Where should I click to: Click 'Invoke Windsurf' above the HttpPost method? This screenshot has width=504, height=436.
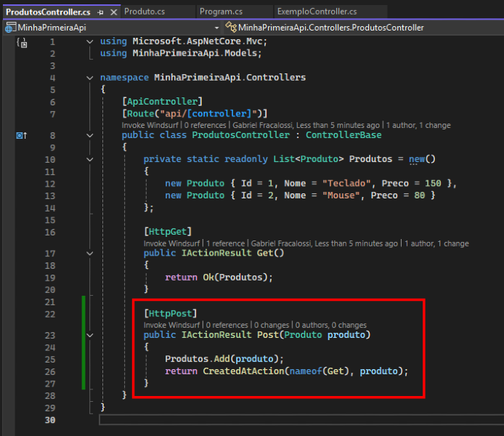tap(171, 326)
